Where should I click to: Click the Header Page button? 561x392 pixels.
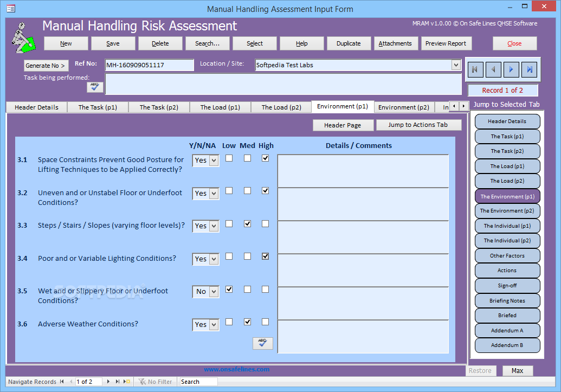[343, 125]
